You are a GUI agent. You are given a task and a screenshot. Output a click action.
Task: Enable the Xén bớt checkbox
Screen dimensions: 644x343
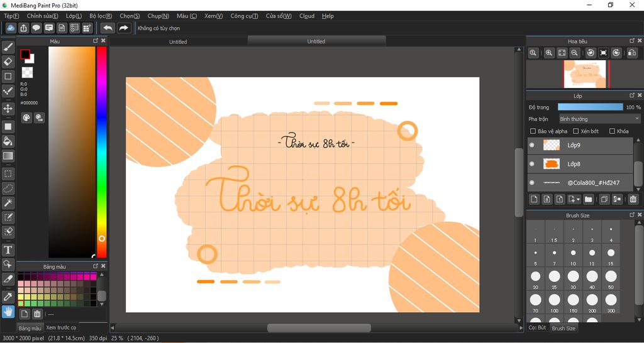click(576, 131)
